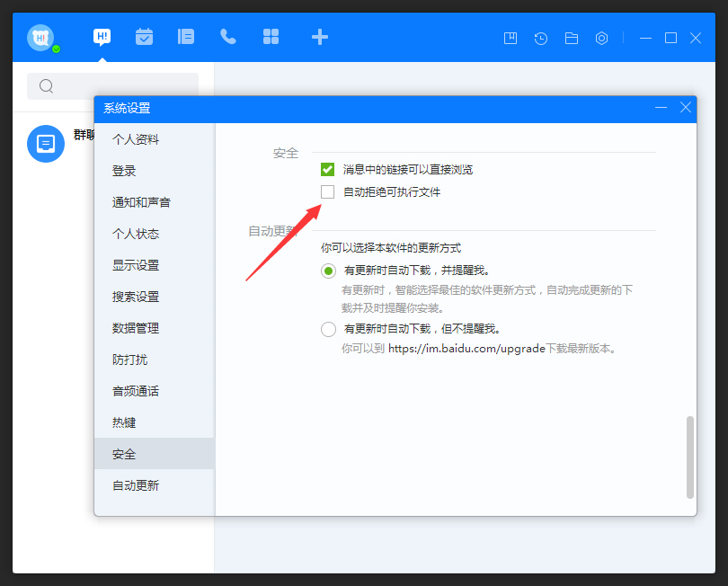The height and width of the screenshot is (586, 728).
Task: Open the file folder icon
Action: (571, 38)
